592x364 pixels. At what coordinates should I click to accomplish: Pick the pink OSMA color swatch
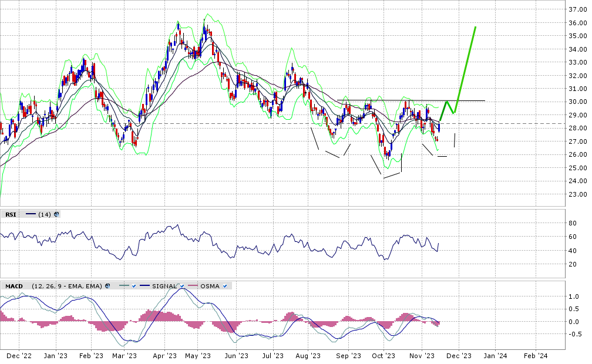(x=193, y=286)
